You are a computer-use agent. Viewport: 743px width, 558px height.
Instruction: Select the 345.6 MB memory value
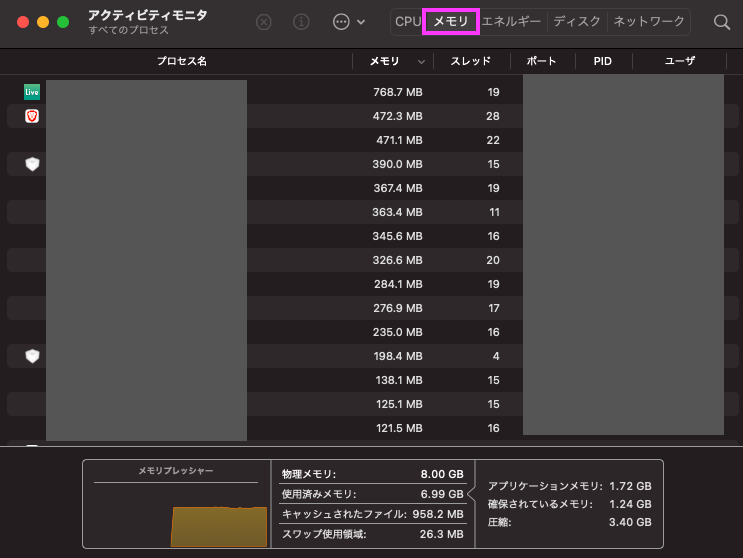click(x=398, y=236)
